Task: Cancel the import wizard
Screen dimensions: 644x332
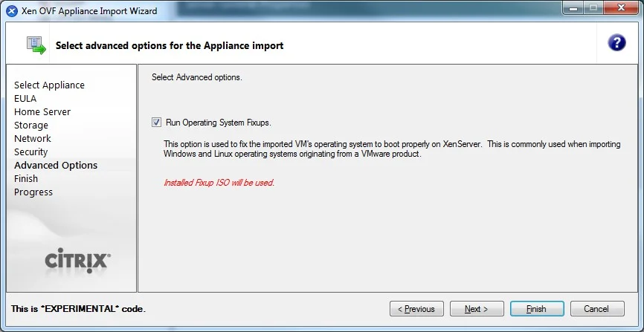Action: click(597, 309)
